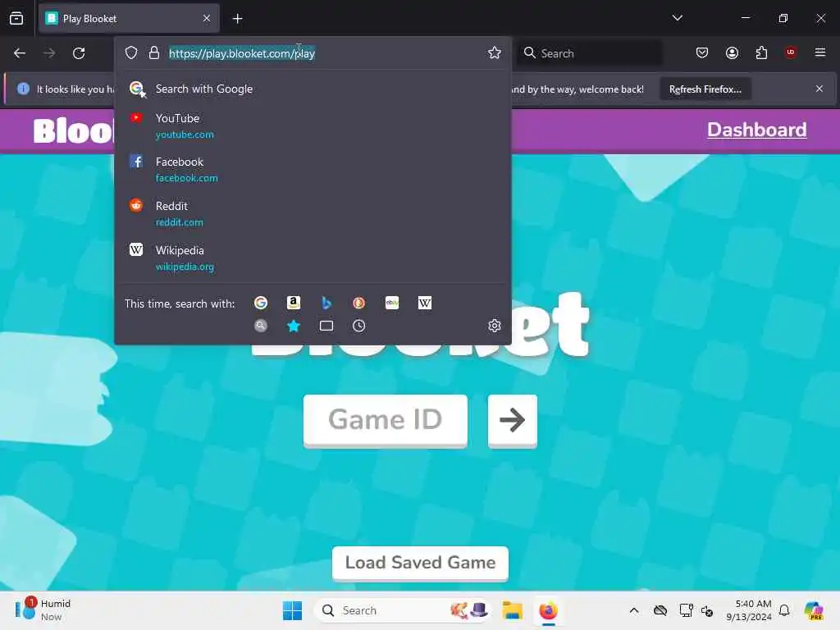Search this time with Amazon icon
840x630 pixels.
293,304
